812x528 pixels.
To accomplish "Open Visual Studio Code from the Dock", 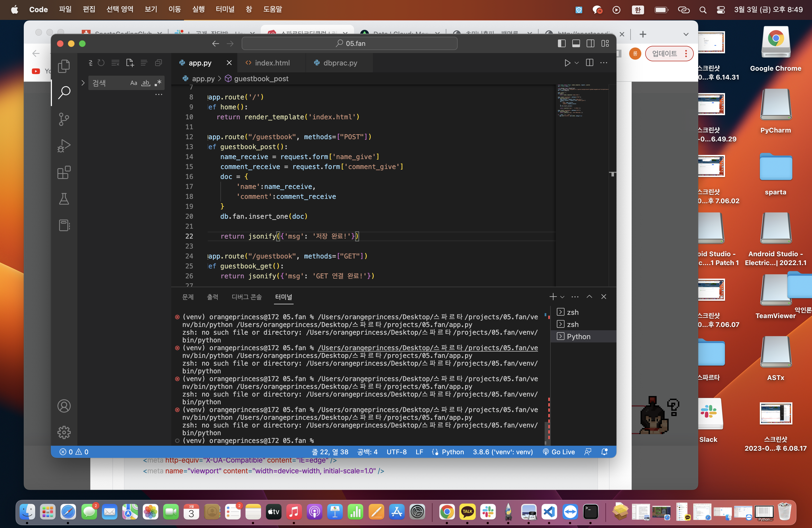I will click(549, 512).
